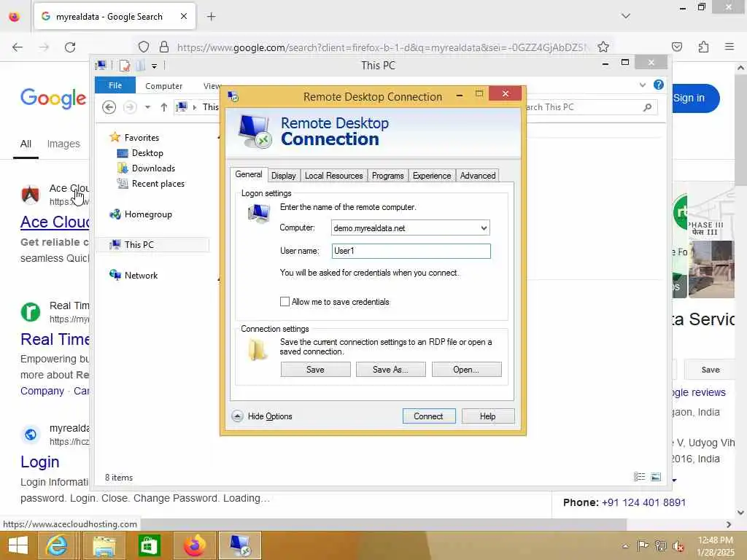The height and width of the screenshot is (560, 747).
Task: Open Save to Pocket icon
Action: point(677,47)
